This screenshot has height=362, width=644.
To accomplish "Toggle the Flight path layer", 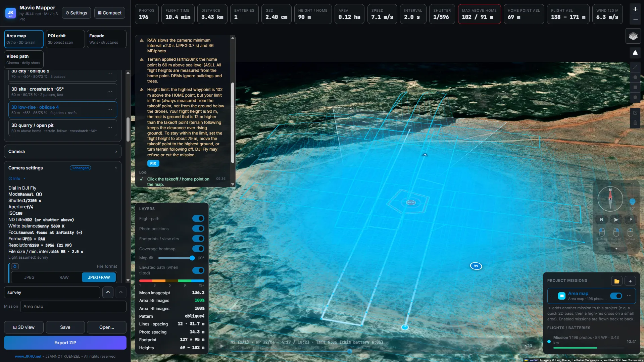I will 198,219.
